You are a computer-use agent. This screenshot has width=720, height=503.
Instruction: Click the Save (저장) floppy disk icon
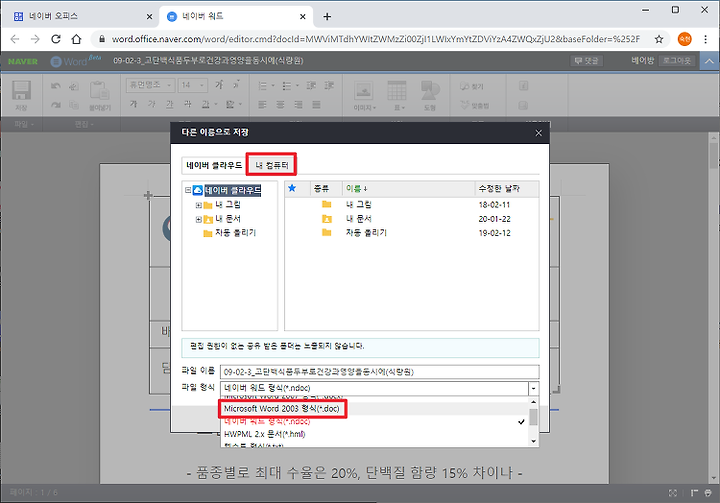tap(21, 90)
